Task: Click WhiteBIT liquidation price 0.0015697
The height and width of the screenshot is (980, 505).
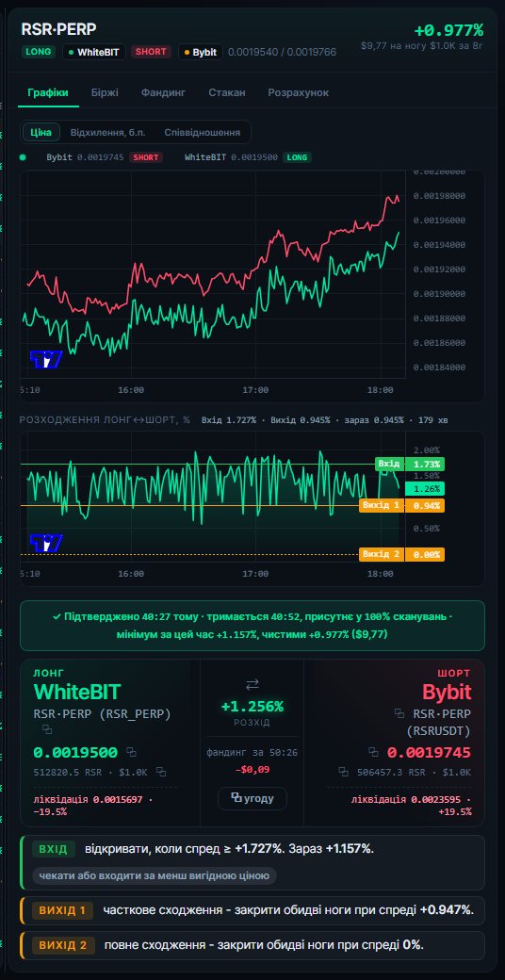Action: (x=120, y=799)
